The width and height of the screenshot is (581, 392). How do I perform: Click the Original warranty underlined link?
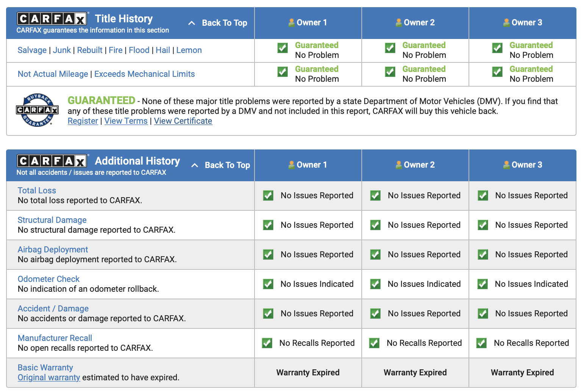[49, 377]
